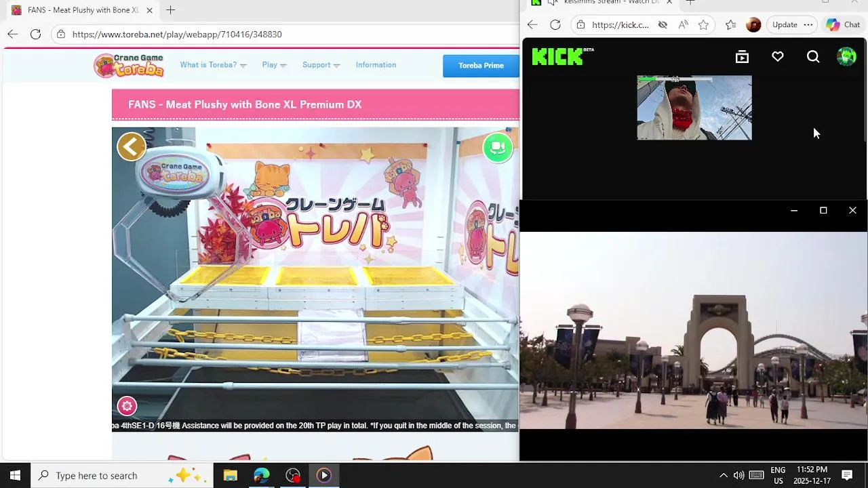Open the media player app in the taskbar

[x=323, y=475]
